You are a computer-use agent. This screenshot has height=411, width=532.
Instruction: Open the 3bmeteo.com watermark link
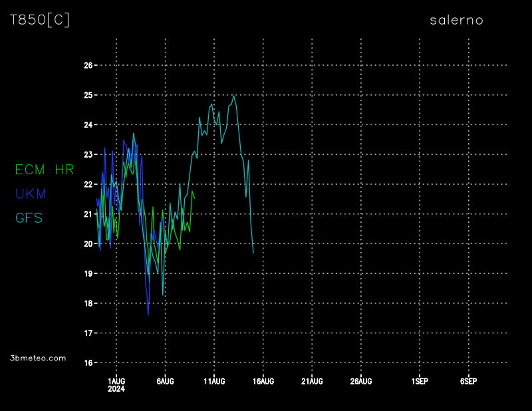pos(38,358)
